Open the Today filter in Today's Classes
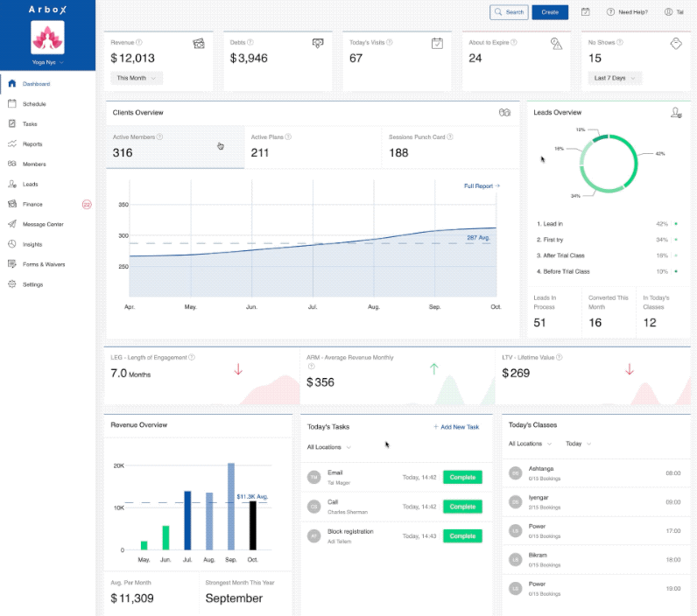 click(x=578, y=444)
